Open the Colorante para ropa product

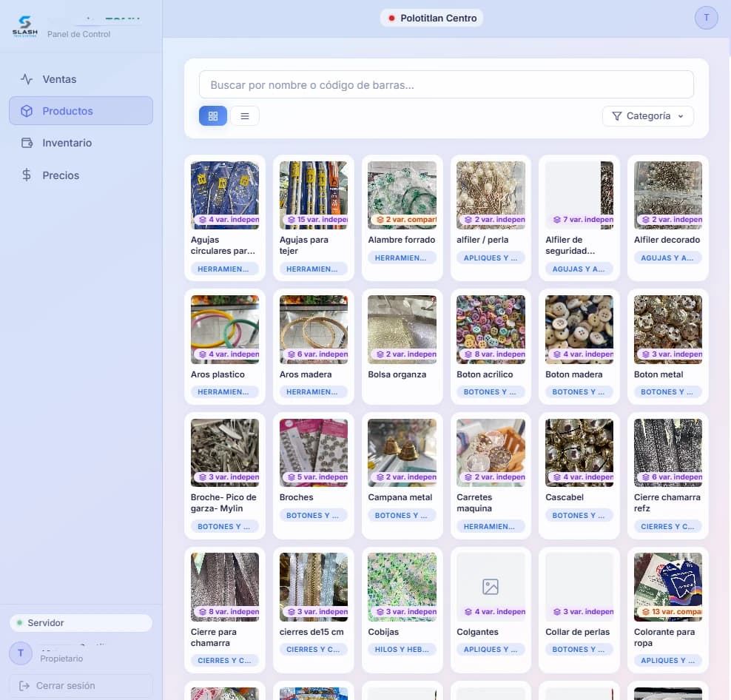pyautogui.click(x=667, y=610)
